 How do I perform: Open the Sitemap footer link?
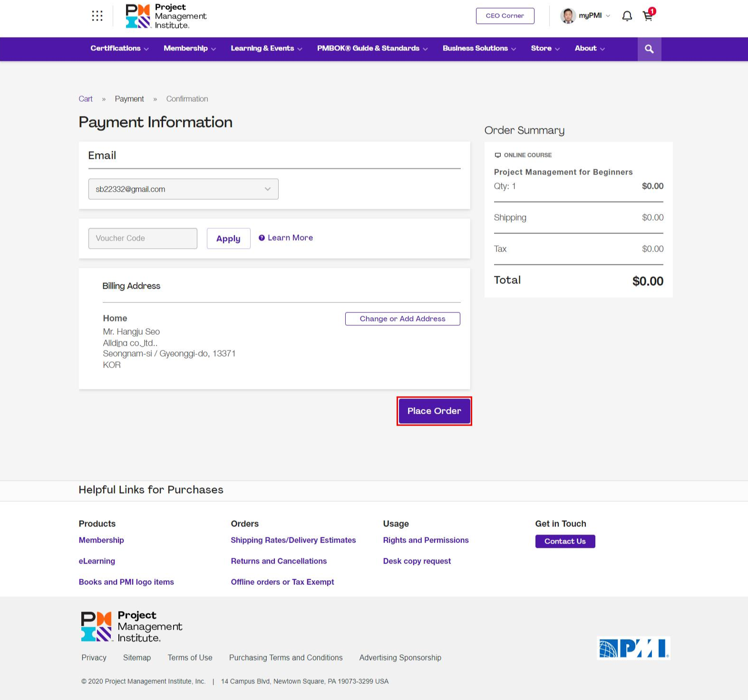(137, 658)
